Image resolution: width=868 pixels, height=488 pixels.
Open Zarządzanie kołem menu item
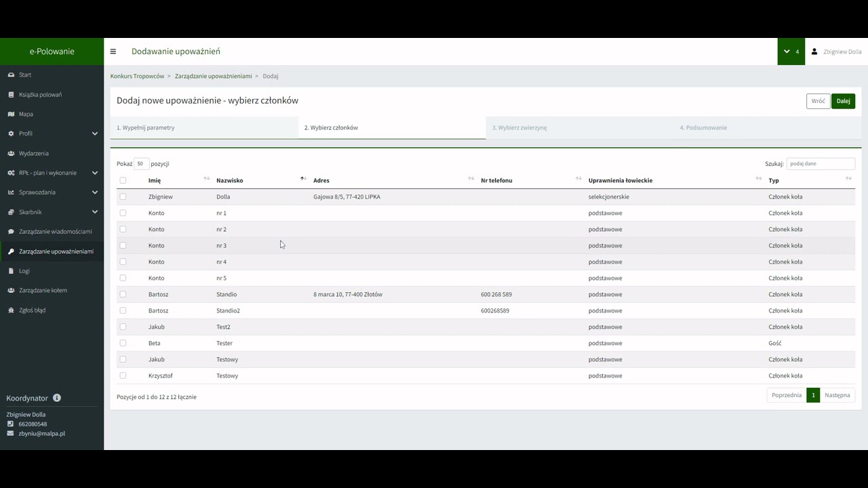[x=52, y=290]
